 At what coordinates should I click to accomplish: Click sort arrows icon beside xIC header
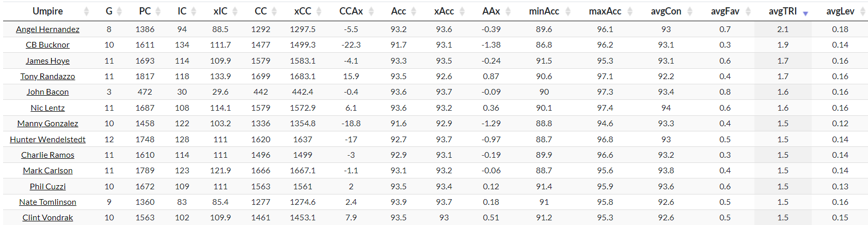pos(234,11)
